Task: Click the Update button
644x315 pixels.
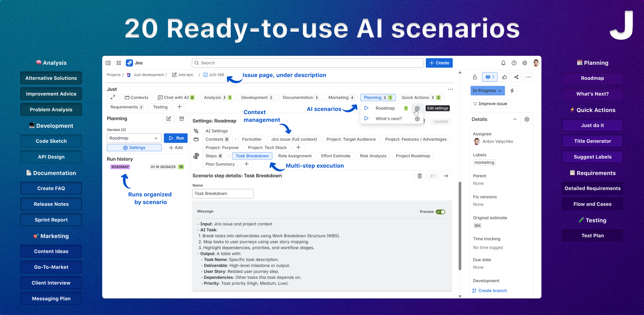Action: [440, 121]
